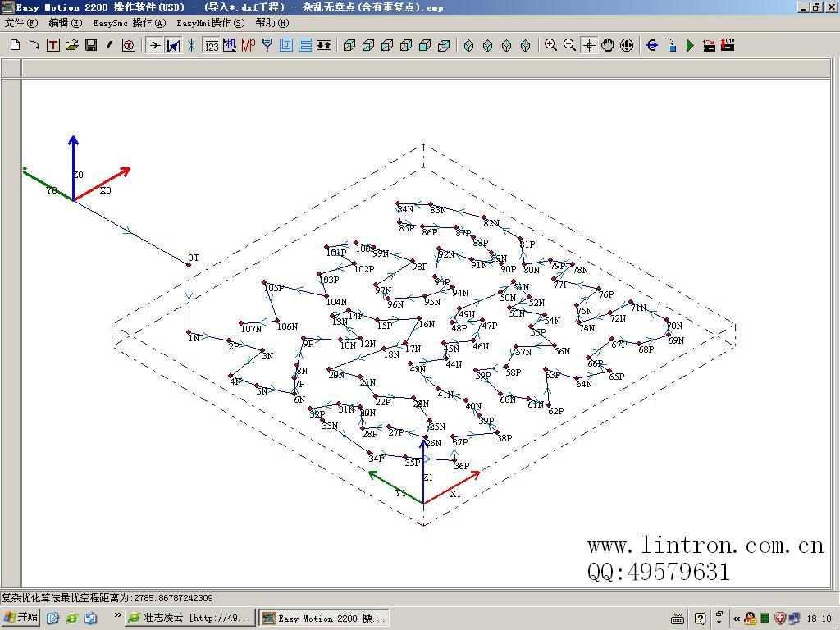Screen dimensions: 840x630
Task: Open the 帮助(H) menu
Action: point(272,23)
